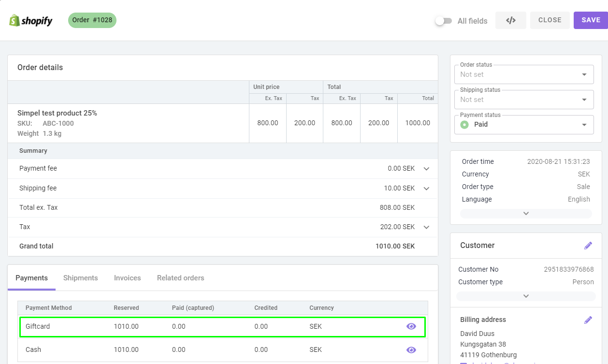The width and height of the screenshot is (608, 364).
Task: Open the code view button
Action: [x=511, y=20]
